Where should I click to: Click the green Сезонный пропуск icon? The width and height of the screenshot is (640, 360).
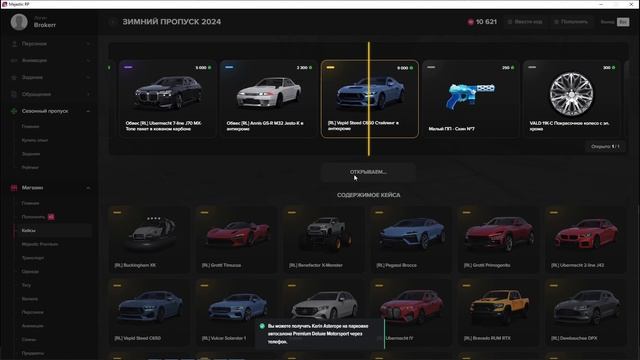[14, 111]
